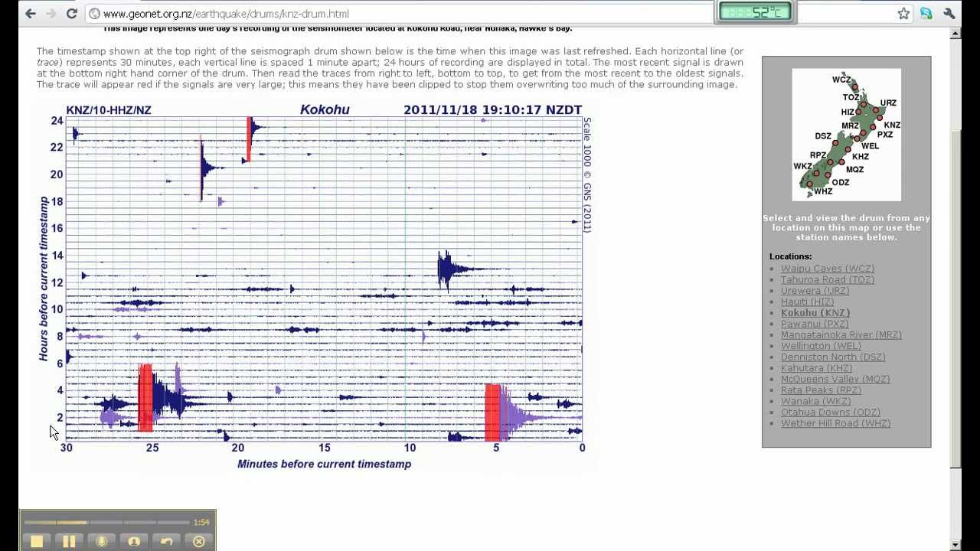980x551 pixels.
Task: Click the KNZ label on the map
Action: point(892,125)
